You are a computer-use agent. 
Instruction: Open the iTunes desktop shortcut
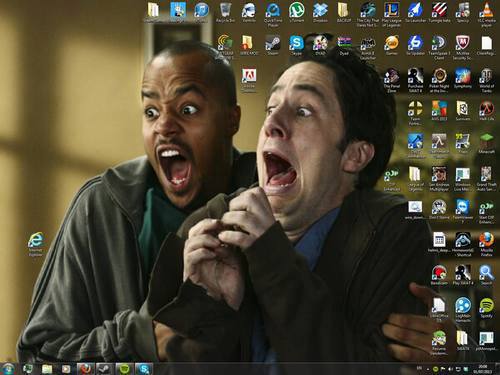201,13
